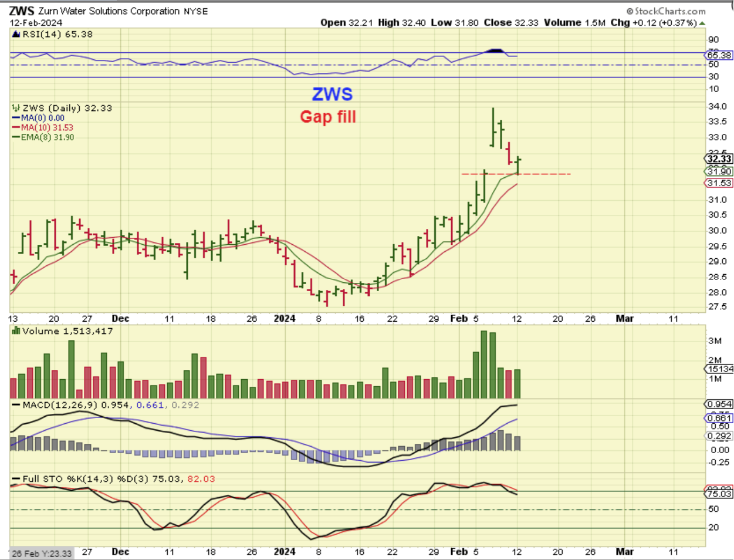Click the 3M volume axis label
The image size is (734, 560).
tap(715, 341)
